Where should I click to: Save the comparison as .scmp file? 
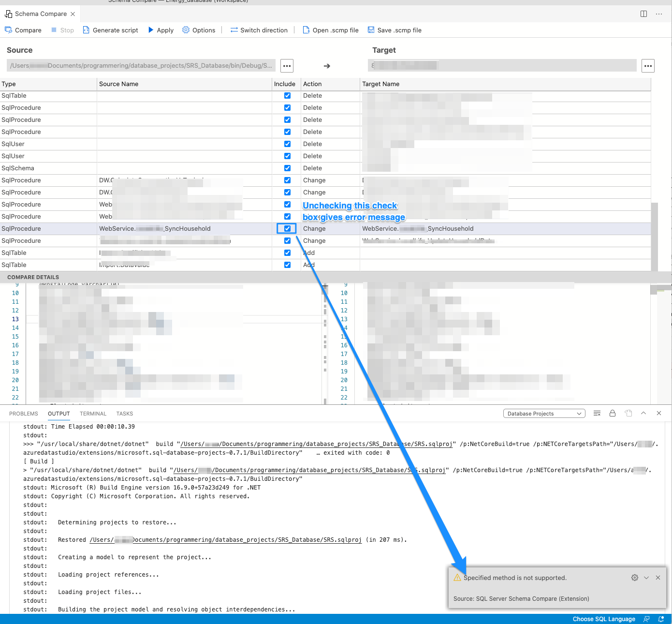pos(395,30)
